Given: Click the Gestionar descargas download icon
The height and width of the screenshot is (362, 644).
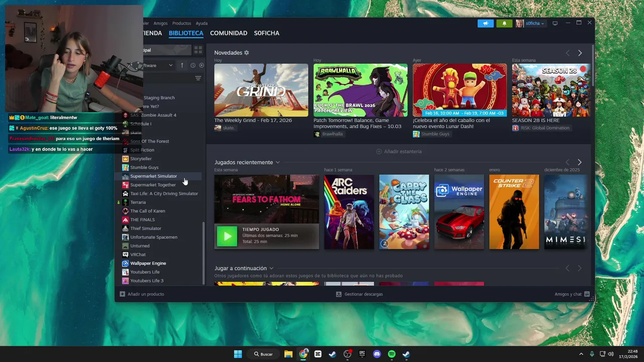Looking at the screenshot, I should click(x=339, y=294).
